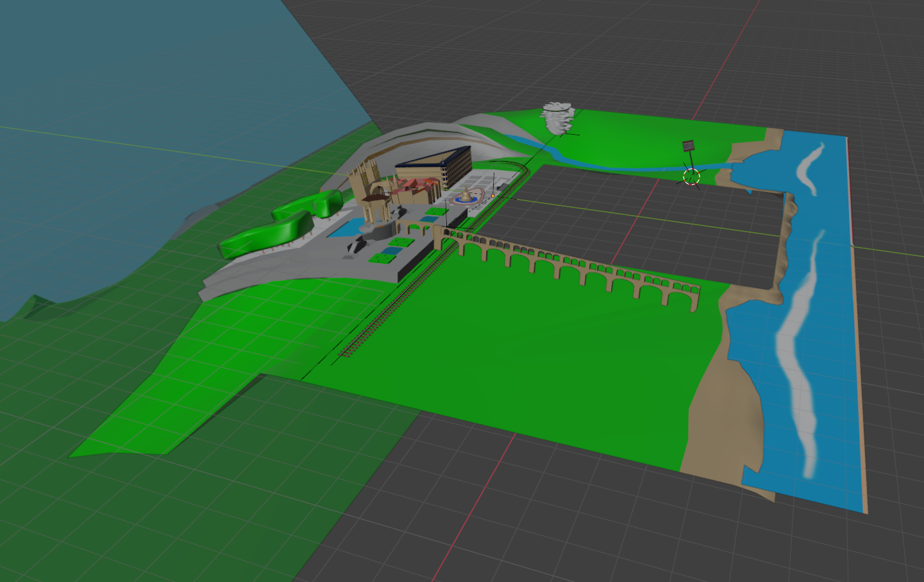Click the red-white 3D cursor
This screenshot has height=582, width=924.
691,177
